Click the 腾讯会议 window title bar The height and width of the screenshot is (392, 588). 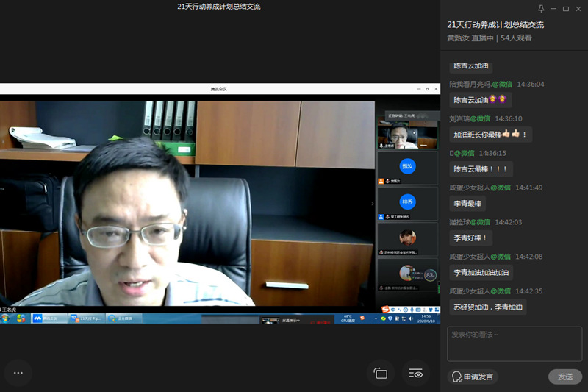[219, 89]
